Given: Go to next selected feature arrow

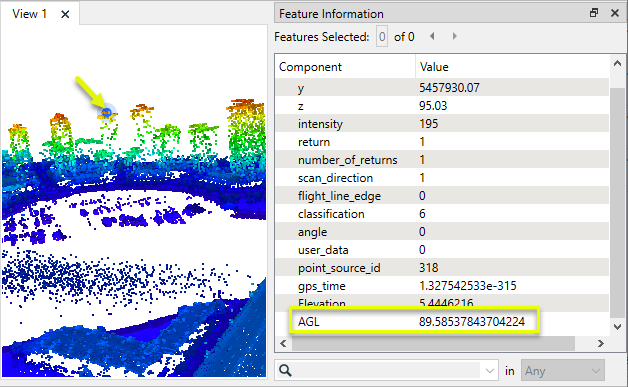Looking at the screenshot, I should click(455, 36).
